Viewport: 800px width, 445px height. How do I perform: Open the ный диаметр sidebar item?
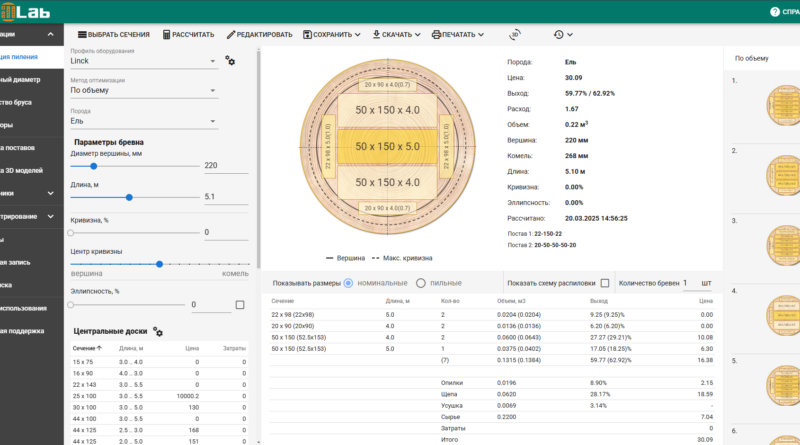coord(31,80)
